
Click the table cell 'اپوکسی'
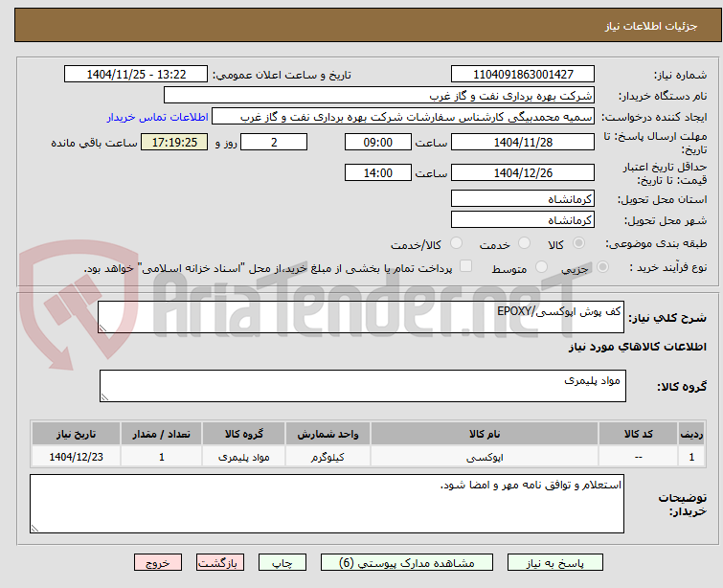coord(485,457)
